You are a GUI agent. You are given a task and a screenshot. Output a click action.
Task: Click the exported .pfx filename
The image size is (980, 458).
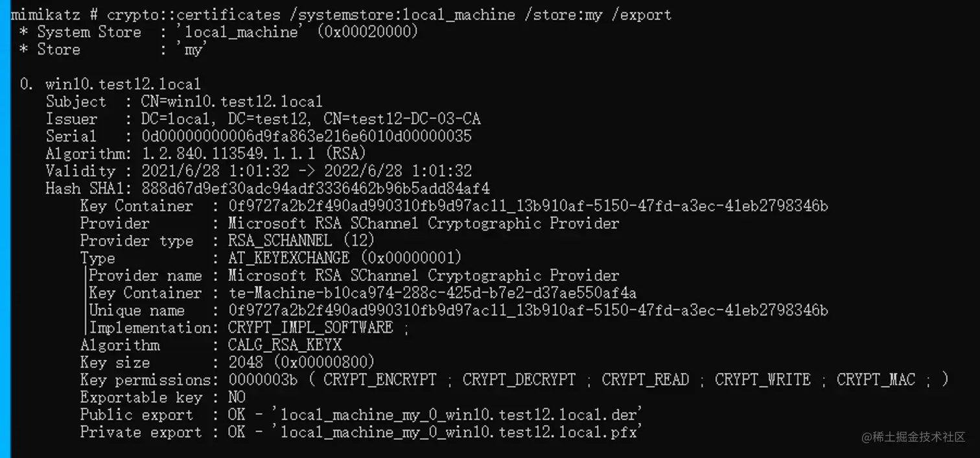[x=461, y=432]
